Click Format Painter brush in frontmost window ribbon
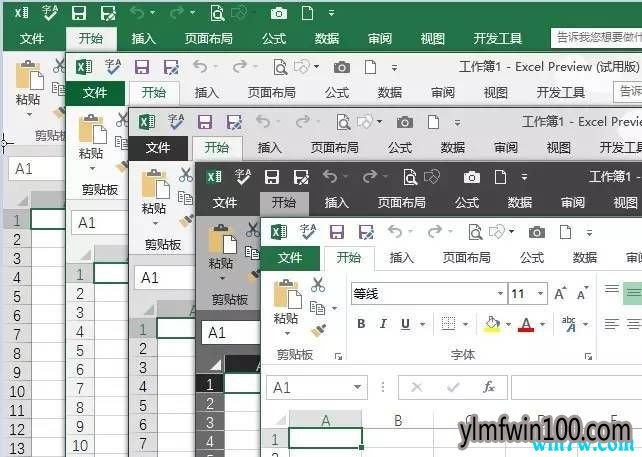This screenshot has height=457, width=642. [x=318, y=330]
